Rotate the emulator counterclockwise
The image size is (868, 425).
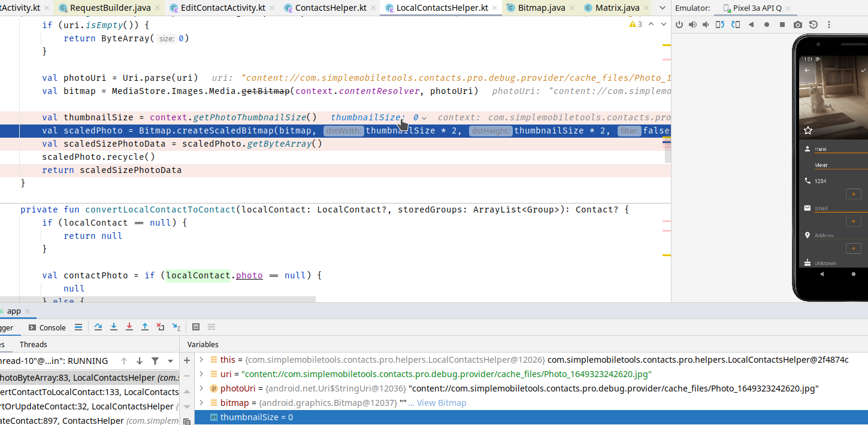coord(720,24)
